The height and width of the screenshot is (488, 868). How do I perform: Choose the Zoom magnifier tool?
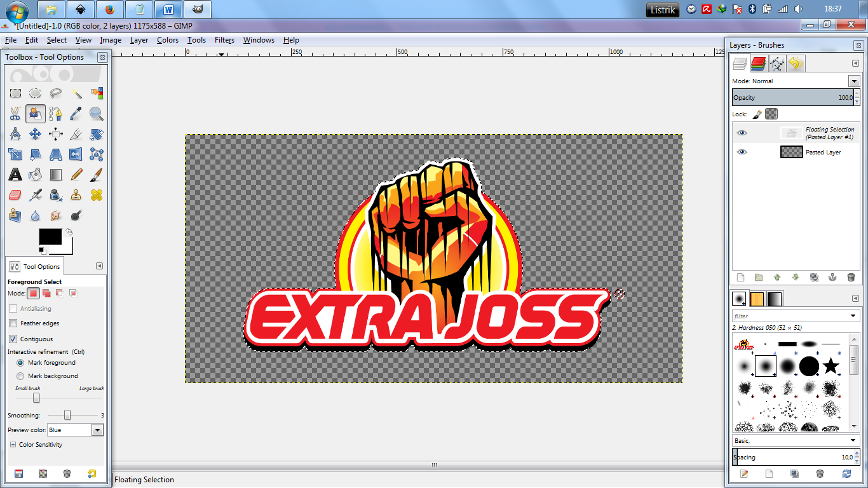(x=97, y=114)
